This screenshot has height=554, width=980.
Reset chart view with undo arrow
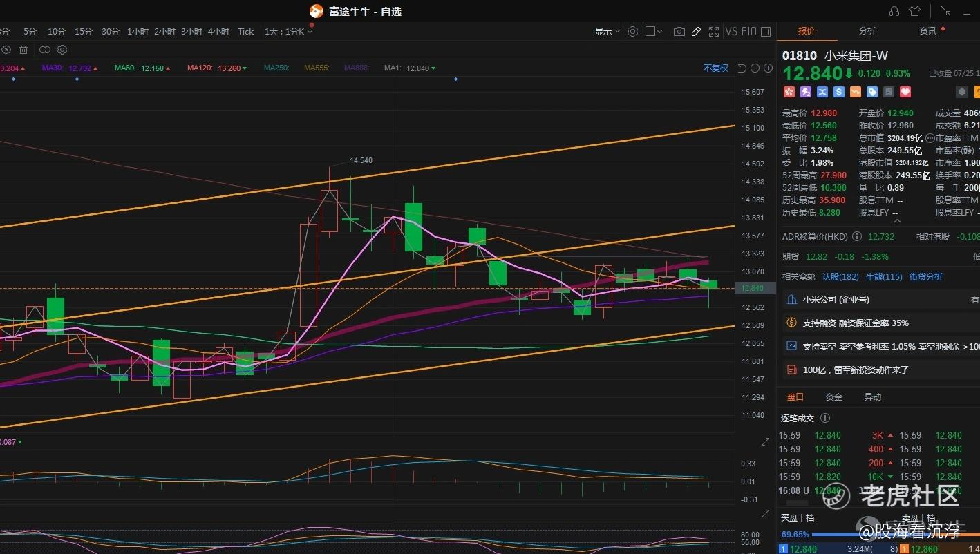pos(742,68)
